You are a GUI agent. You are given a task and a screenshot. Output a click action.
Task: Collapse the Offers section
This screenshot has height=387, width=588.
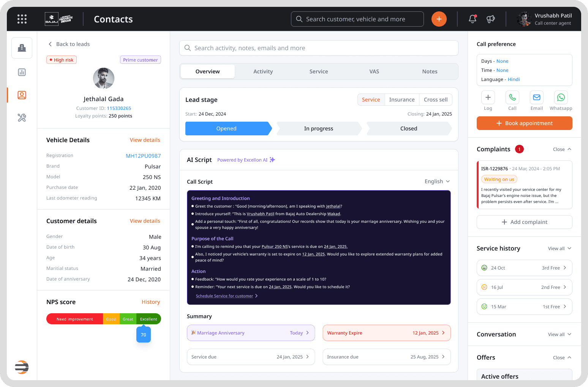[x=562, y=358]
